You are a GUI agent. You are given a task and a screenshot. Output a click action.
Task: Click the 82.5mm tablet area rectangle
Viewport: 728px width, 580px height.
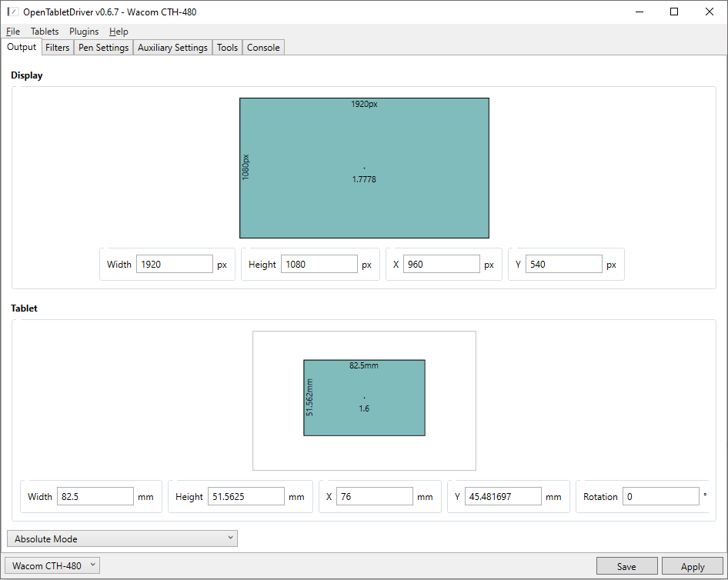365,398
